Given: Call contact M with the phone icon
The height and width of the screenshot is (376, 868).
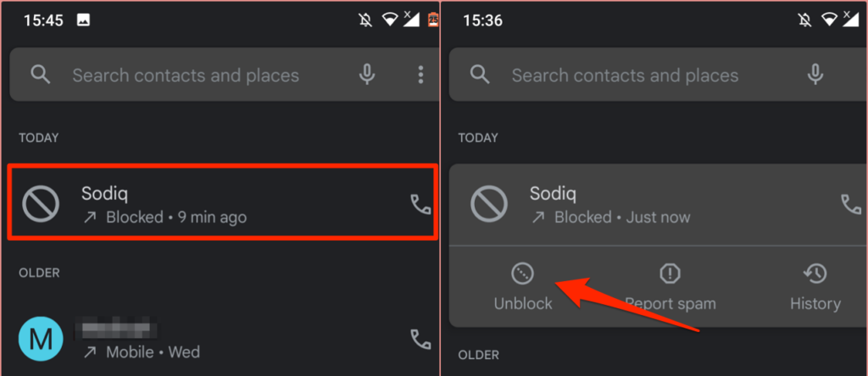Looking at the screenshot, I should [x=420, y=339].
